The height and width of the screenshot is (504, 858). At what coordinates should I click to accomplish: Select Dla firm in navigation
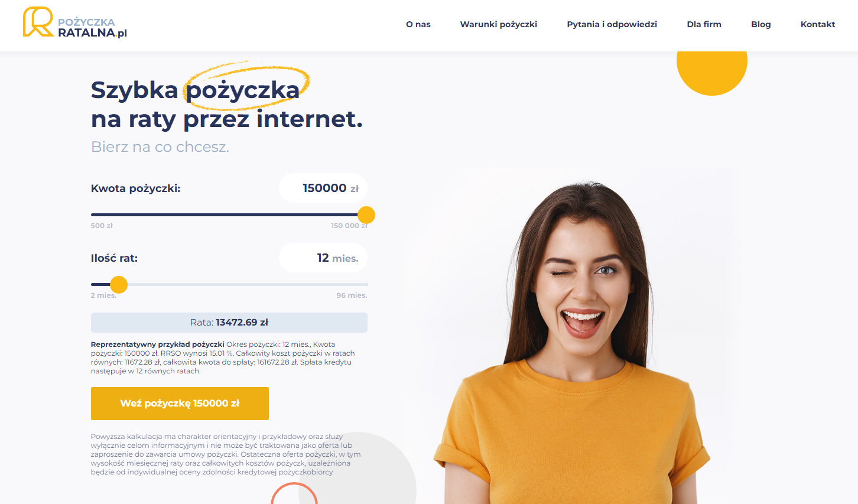pos(704,24)
